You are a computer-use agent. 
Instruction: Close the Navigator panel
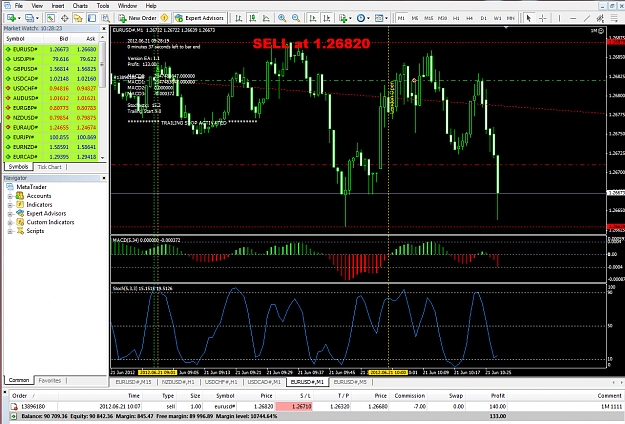pos(104,178)
